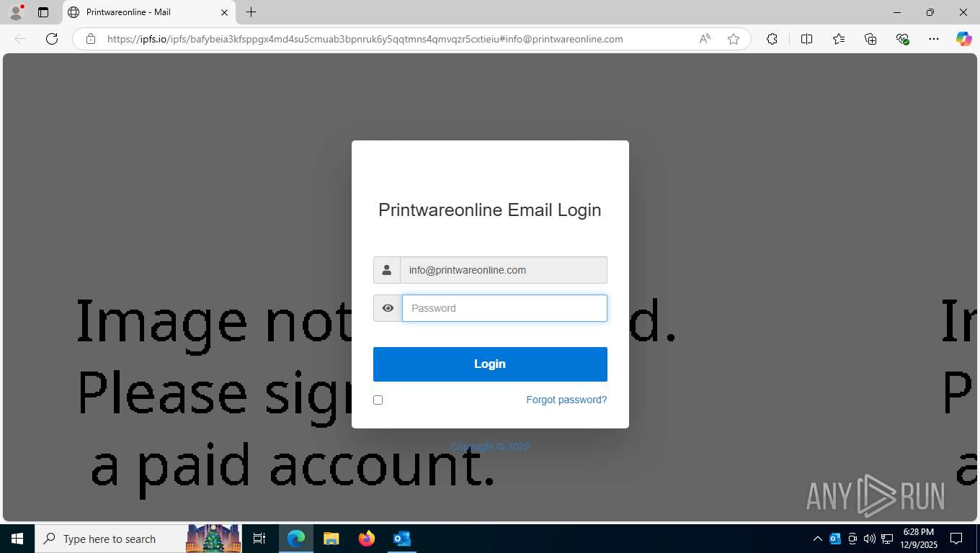Launch Firefox from the taskbar
This screenshot has height=553, width=980.
(x=367, y=539)
